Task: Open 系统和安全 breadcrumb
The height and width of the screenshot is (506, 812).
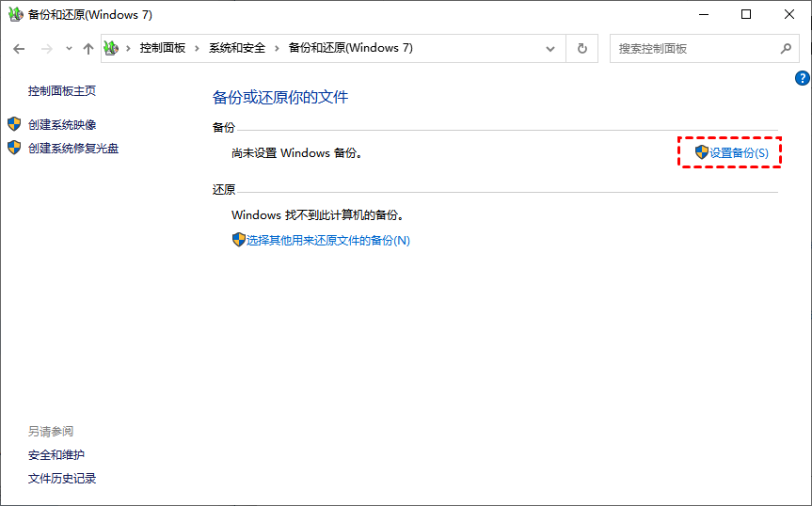Action: coord(237,48)
